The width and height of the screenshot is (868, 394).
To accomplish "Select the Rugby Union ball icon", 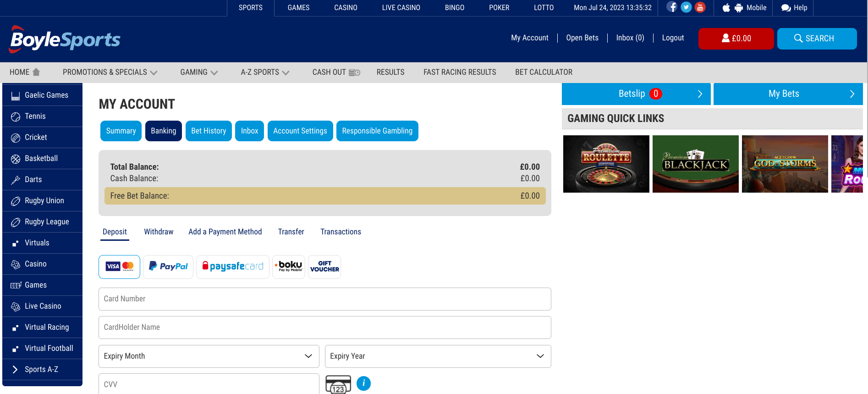I will [16, 201].
